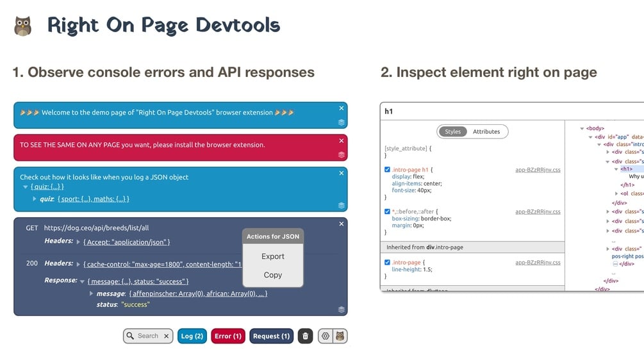The width and height of the screenshot is (644, 362).
Task: Click the Search field in the bottom toolbar
Action: 148,336
